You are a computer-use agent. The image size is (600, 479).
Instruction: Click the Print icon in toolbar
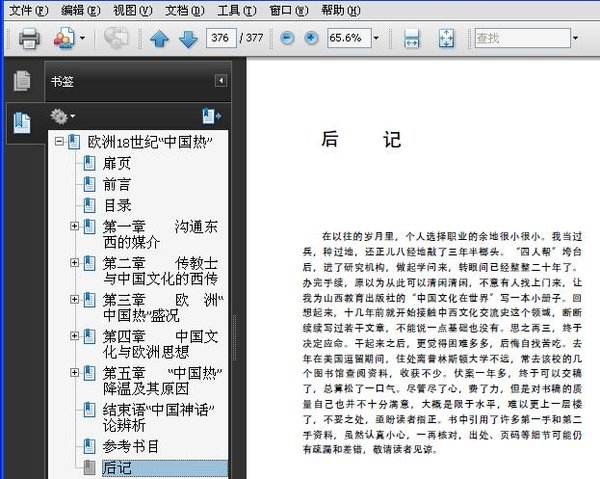(29, 38)
